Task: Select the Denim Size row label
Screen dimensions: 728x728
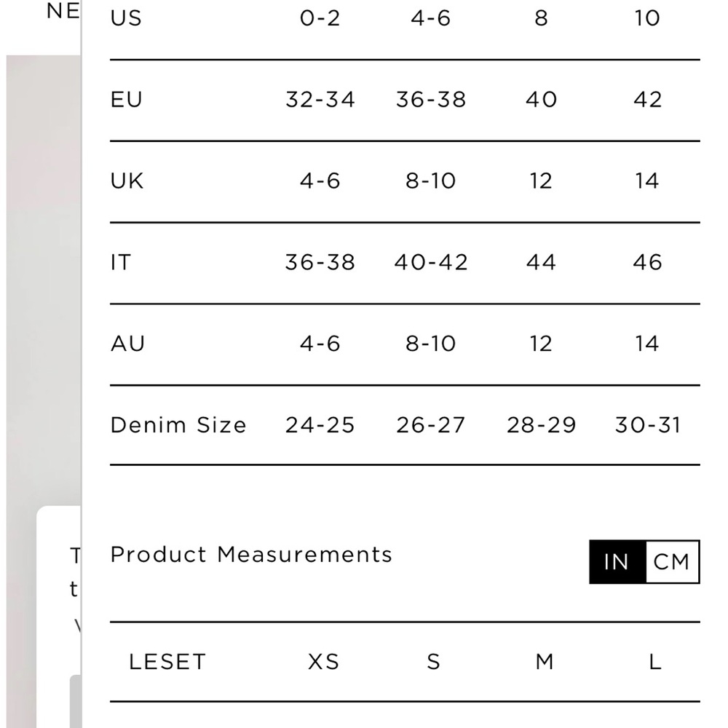Action: coord(178,425)
